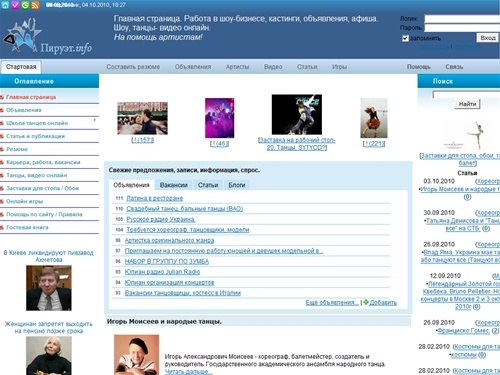This screenshot has width=500, height=375.
Task: Switch to the Блоги tab
Action: (237, 185)
